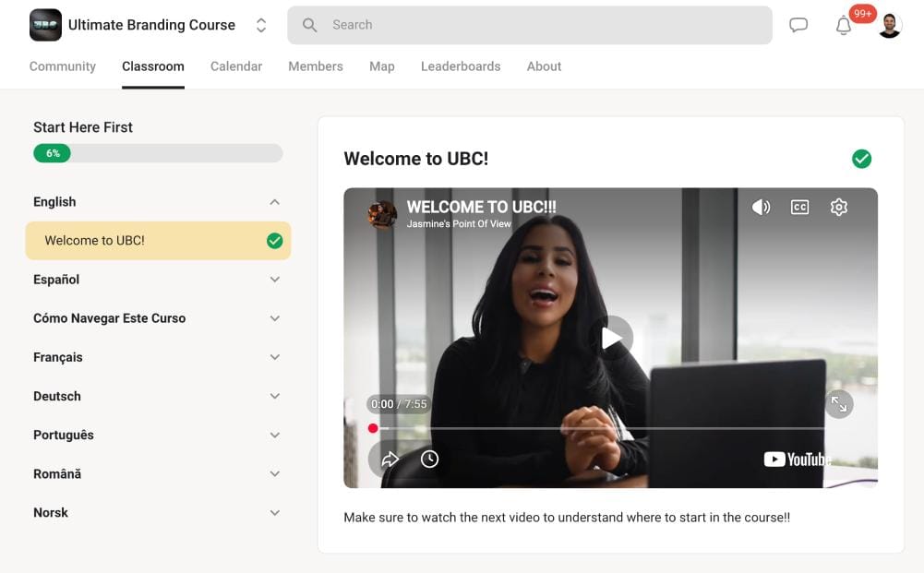Click the Ultimate Branding Course logo icon
This screenshot has width=924, height=573.
[45, 25]
